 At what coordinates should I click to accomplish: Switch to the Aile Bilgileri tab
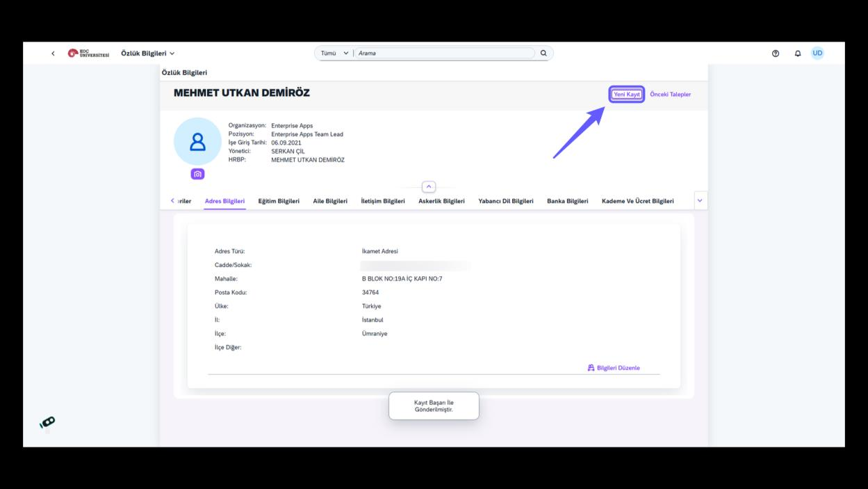330,201
